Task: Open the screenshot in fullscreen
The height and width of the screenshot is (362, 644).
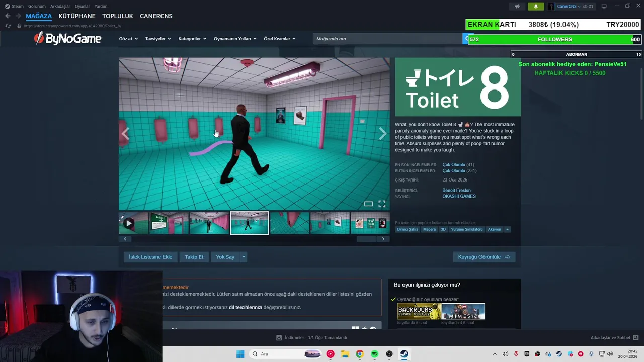Action: [382, 204]
